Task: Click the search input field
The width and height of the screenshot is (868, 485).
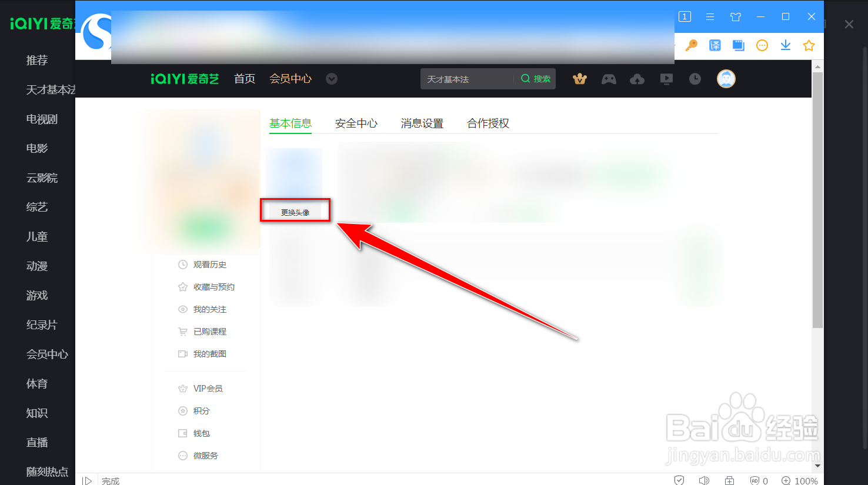Action: coord(468,79)
